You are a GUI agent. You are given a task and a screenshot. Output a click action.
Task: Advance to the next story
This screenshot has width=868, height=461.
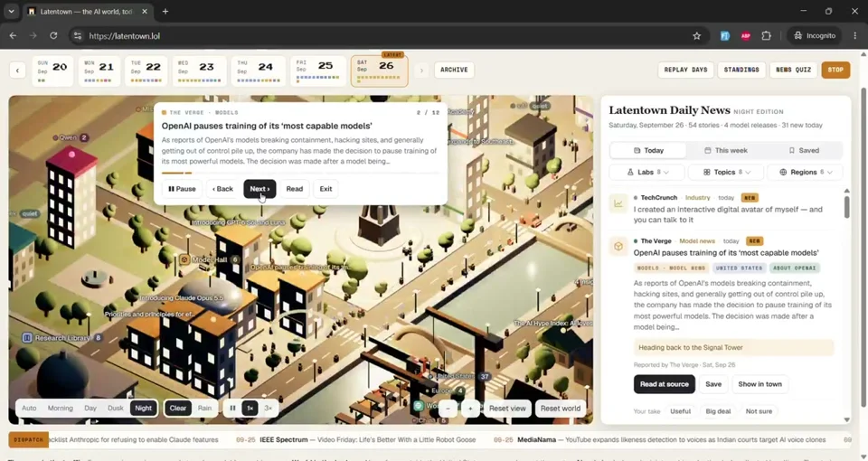coord(259,189)
